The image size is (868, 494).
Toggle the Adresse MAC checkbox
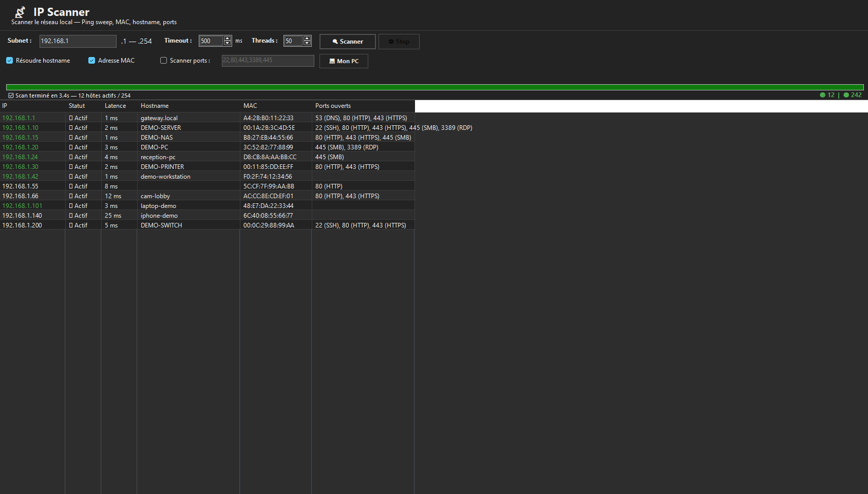click(x=91, y=61)
